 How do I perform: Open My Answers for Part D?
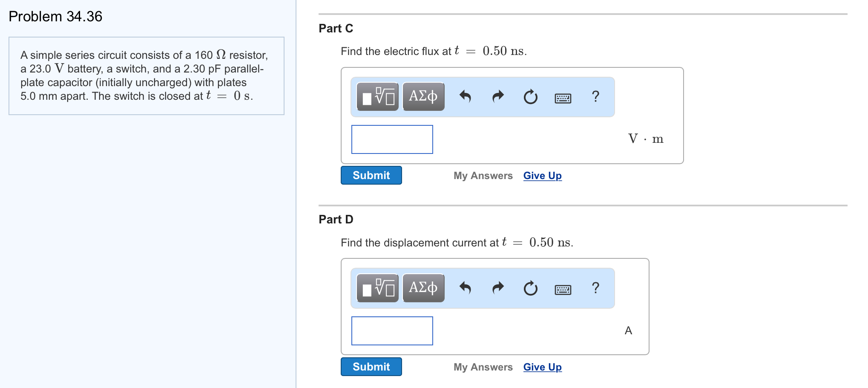pyautogui.click(x=483, y=367)
